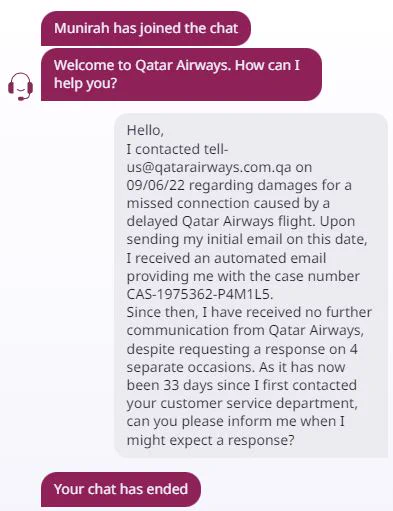This screenshot has width=393, height=511.
Task: Click the 'Hello,' greeting line
Action: tap(145, 130)
